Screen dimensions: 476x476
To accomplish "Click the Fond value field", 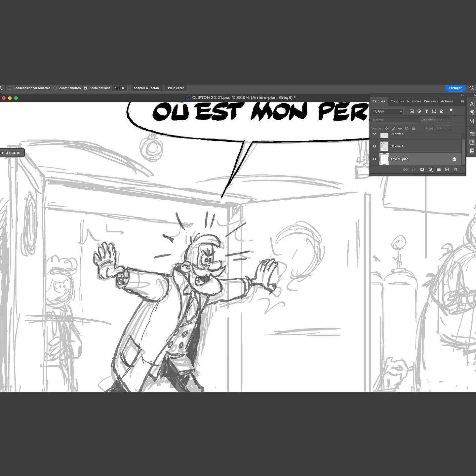I will 441,128.
